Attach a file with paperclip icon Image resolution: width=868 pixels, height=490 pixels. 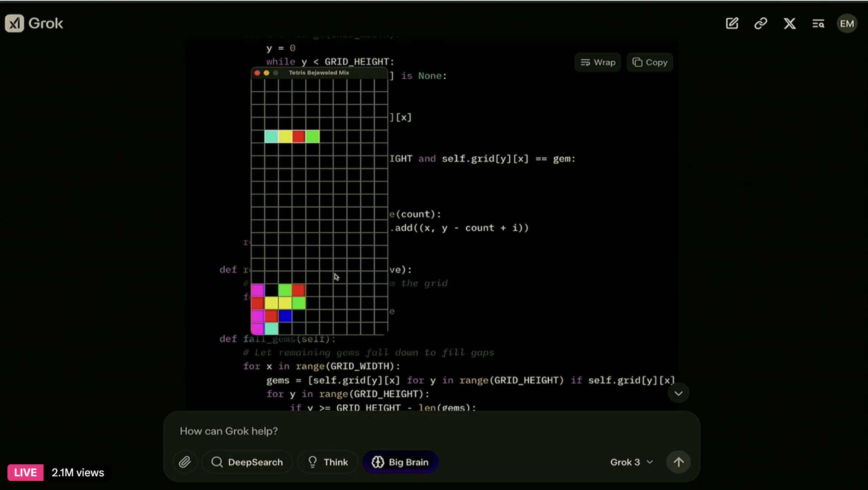(x=185, y=462)
